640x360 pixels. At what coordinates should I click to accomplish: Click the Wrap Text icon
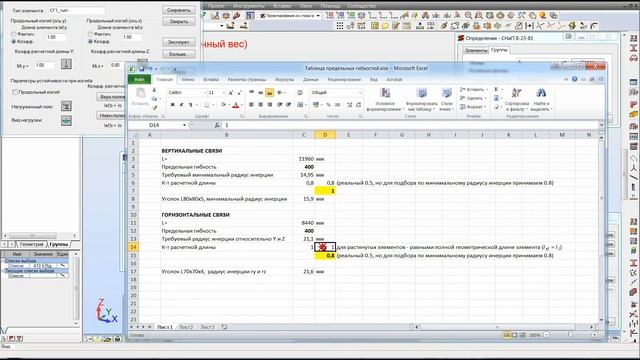pyautogui.click(x=300, y=93)
